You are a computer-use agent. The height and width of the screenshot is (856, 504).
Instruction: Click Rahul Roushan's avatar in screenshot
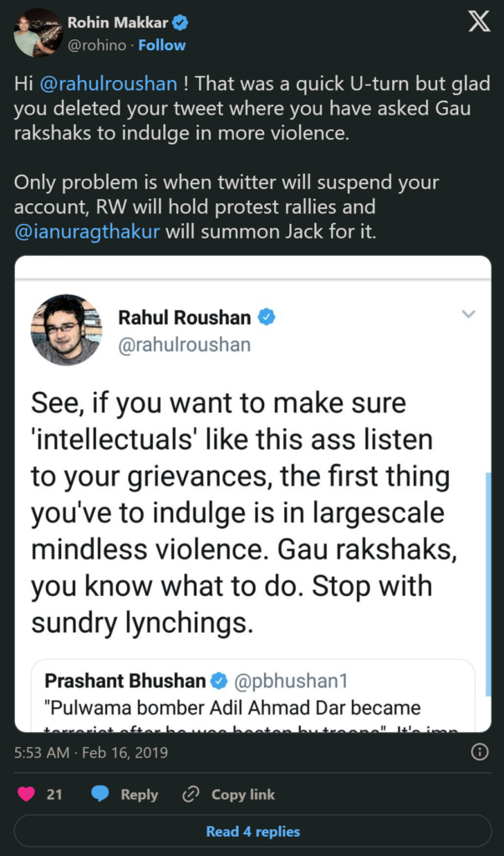66,329
